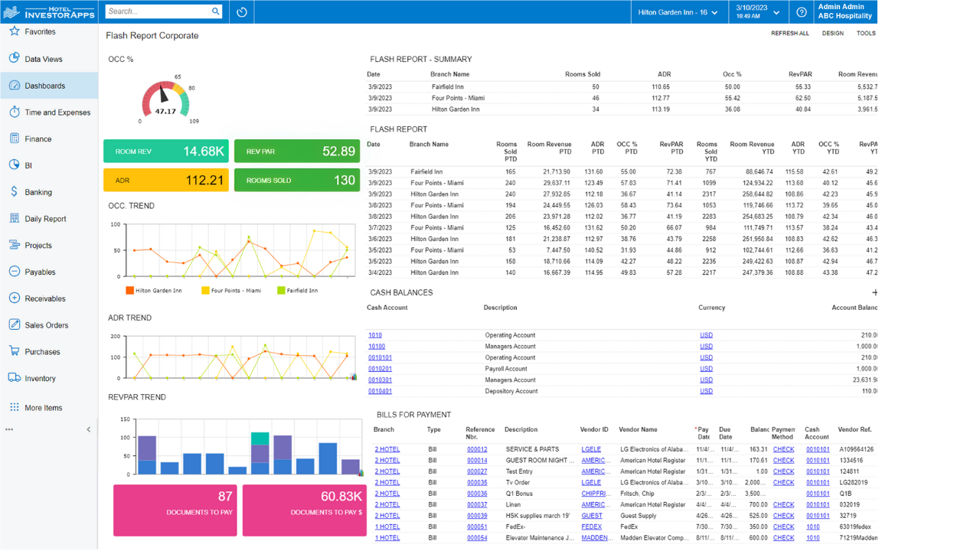
Task: Select Banking in the sidebar
Action: pyautogui.click(x=49, y=192)
